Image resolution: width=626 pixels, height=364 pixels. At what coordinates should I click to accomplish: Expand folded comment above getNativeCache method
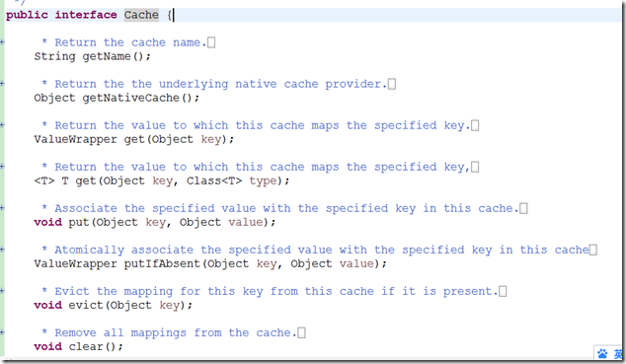[x=2, y=83]
